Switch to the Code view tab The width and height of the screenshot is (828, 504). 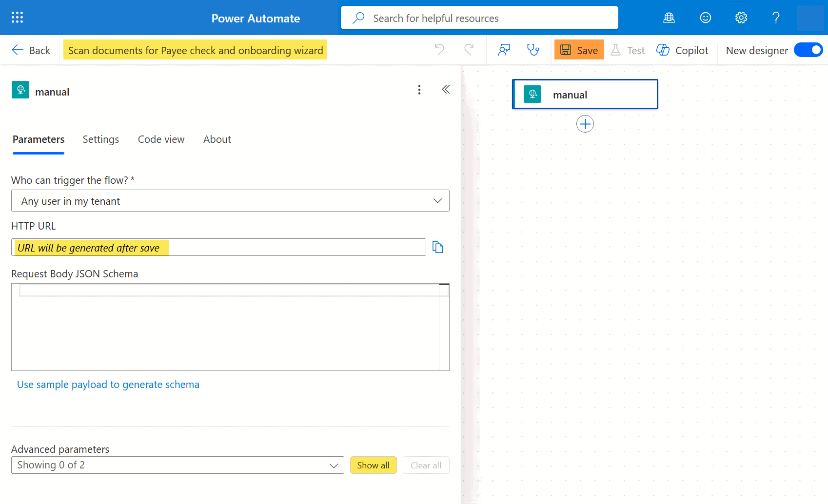[x=161, y=139]
